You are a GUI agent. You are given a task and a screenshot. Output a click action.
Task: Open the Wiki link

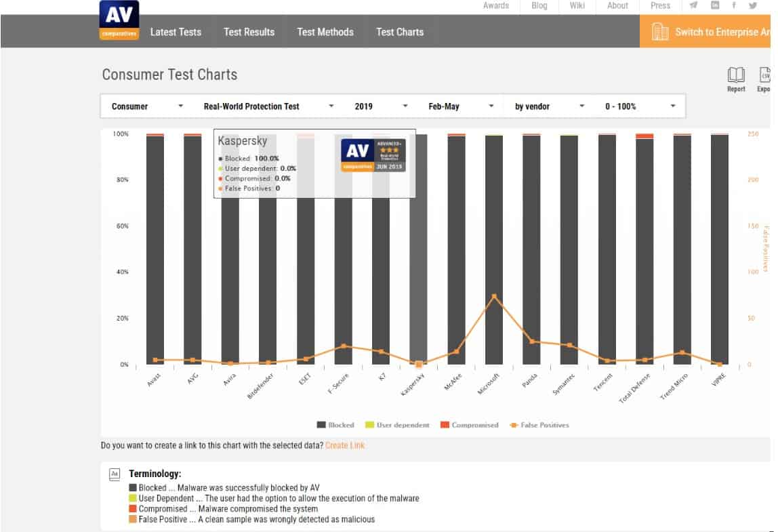[577, 5]
